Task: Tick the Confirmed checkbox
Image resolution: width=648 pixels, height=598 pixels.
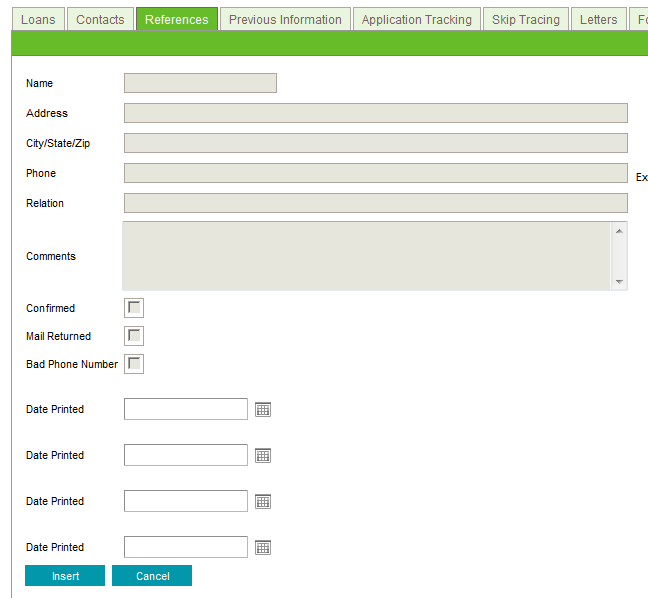Action: click(134, 308)
